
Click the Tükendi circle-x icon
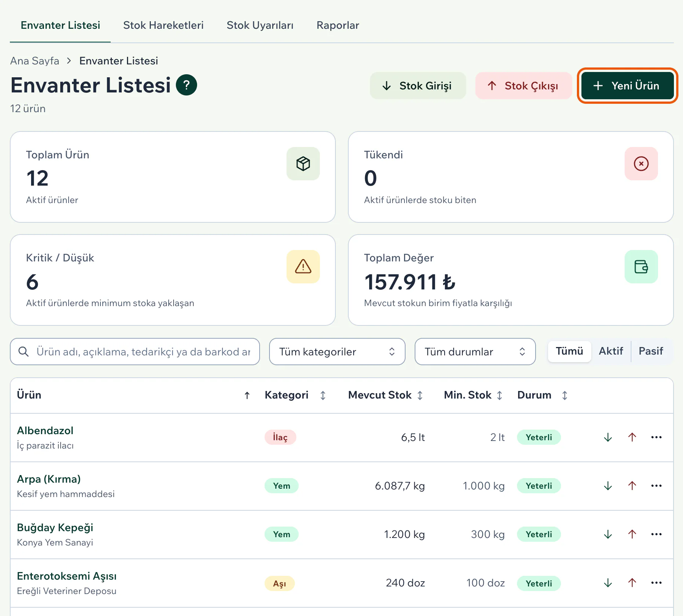[x=641, y=164]
